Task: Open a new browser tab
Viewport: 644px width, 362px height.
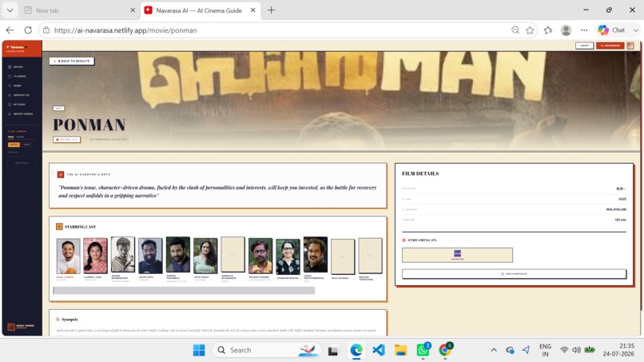Action: tap(271, 10)
